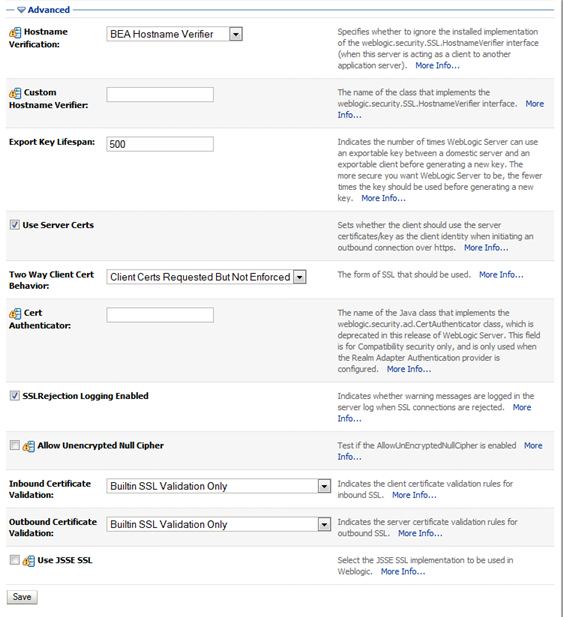Uncheck the Use Server Certs checkbox
This screenshot has height=617, width=563.
pyautogui.click(x=15, y=225)
